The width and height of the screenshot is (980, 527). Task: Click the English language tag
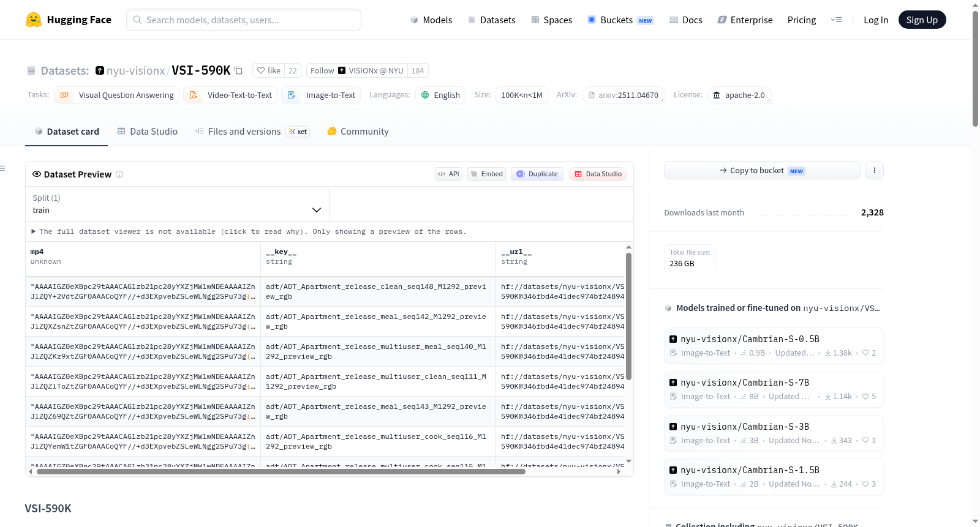440,95
